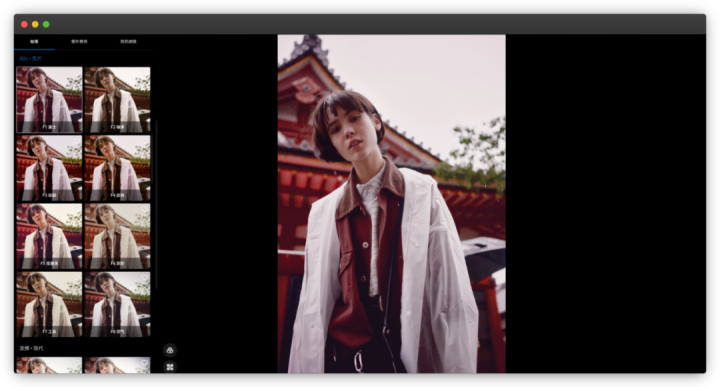The width and height of the screenshot is (720, 387).
Task: Click the blue 80s section header
Action: (x=31, y=58)
